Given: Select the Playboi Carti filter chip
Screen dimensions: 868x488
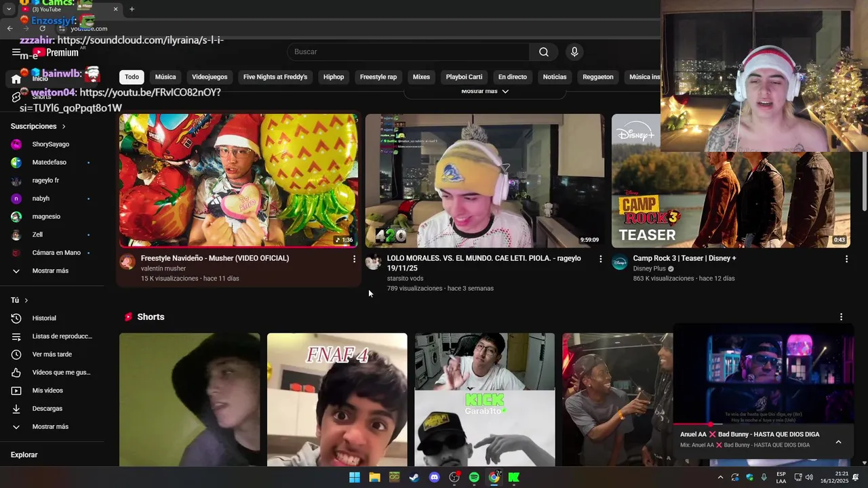Looking at the screenshot, I should click(465, 77).
